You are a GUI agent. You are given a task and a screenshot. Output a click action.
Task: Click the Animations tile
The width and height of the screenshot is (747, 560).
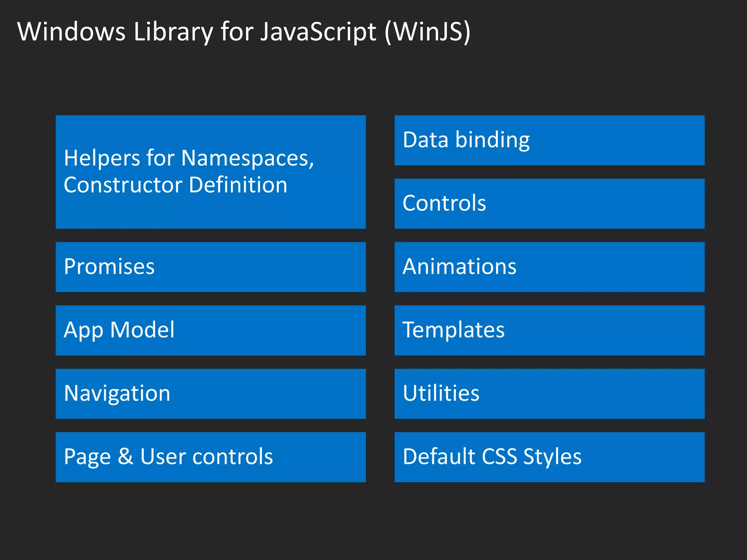point(549,267)
